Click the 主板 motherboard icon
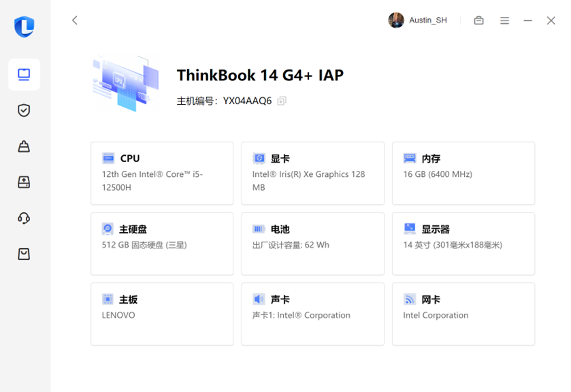This screenshot has width=571, height=392. click(x=108, y=299)
